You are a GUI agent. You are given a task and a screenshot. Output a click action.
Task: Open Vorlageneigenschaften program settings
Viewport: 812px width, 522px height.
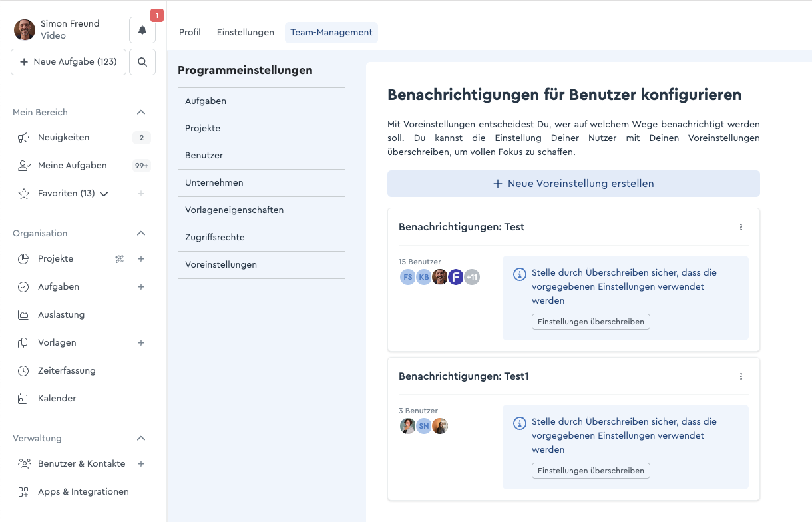click(x=262, y=210)
